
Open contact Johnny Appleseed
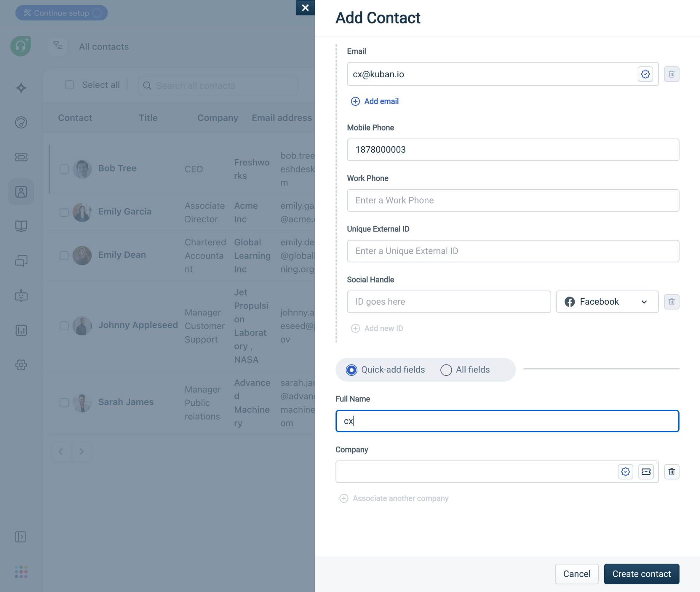[x=138, y=325]
